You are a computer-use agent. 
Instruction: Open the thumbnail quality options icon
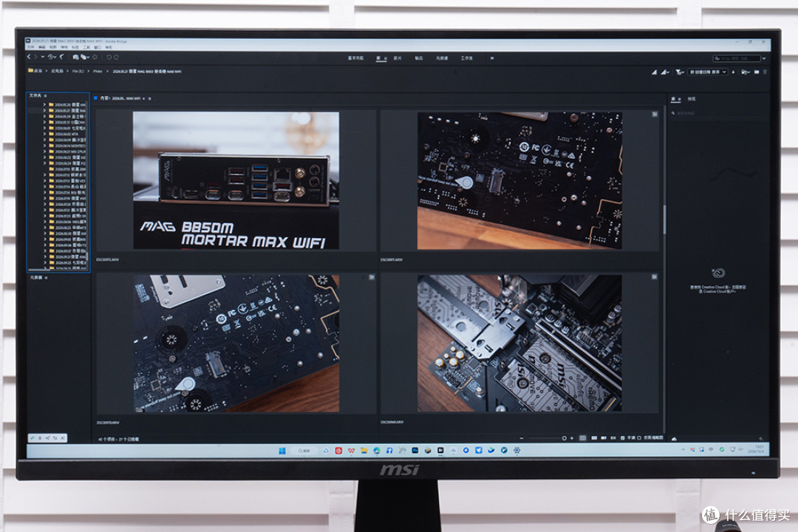coord(665,72)
